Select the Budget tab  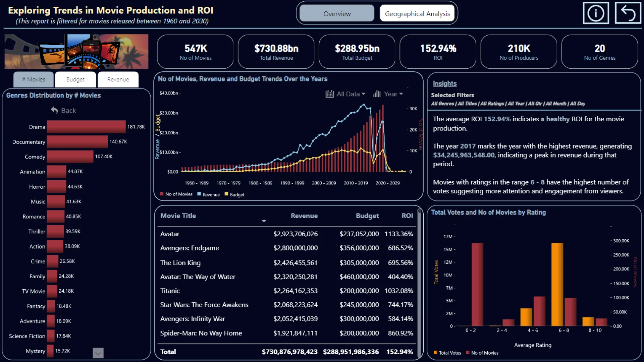75,79
